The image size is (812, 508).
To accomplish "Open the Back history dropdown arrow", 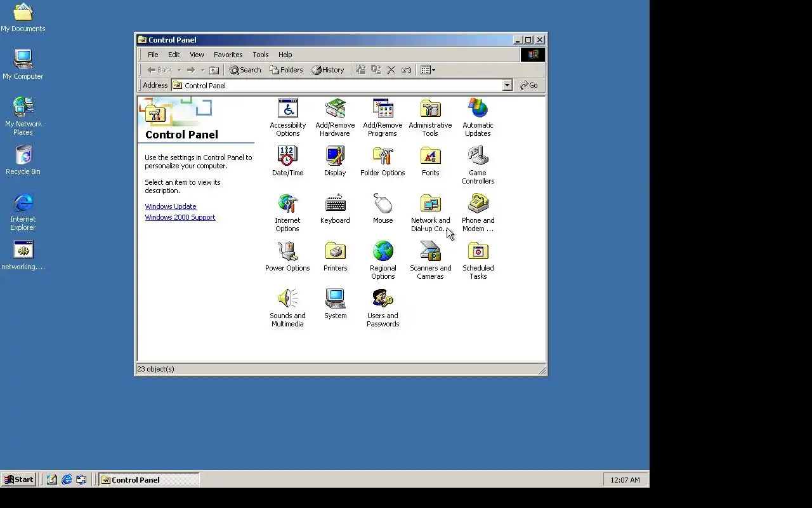I will click(179, 70).
